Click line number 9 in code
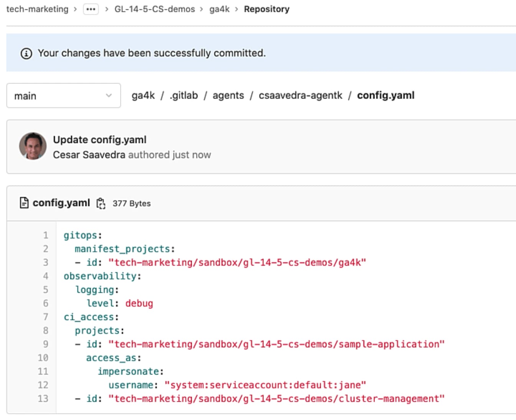 pos(46,344)
